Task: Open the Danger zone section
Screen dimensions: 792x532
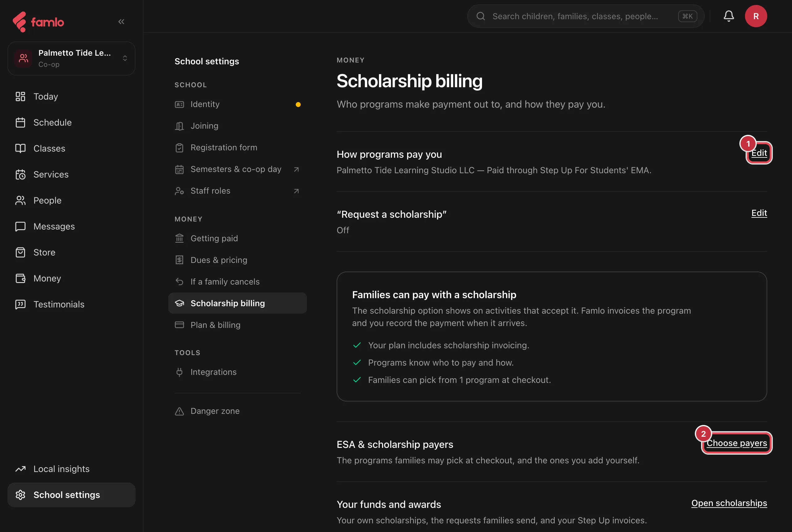Action: coord(238,411)
